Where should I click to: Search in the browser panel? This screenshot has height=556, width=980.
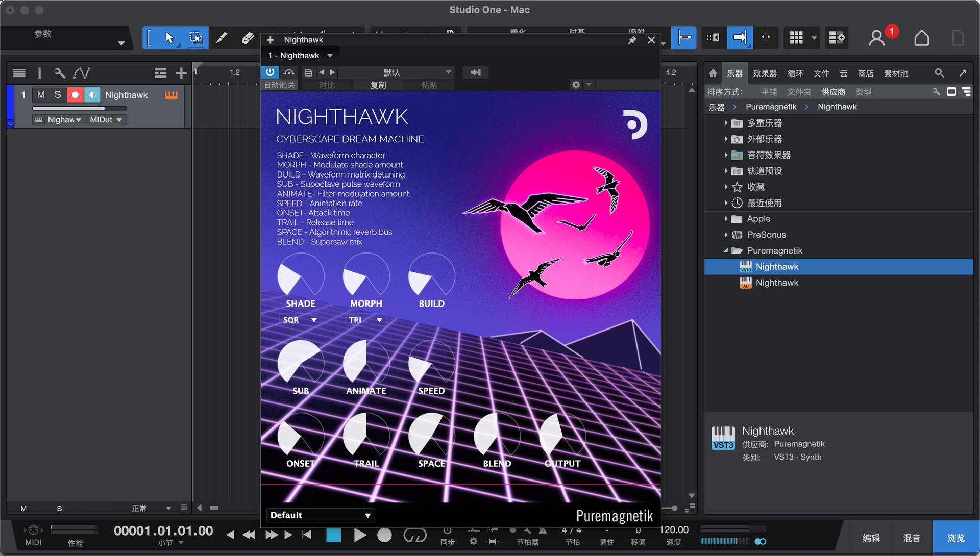pos(939,73)
